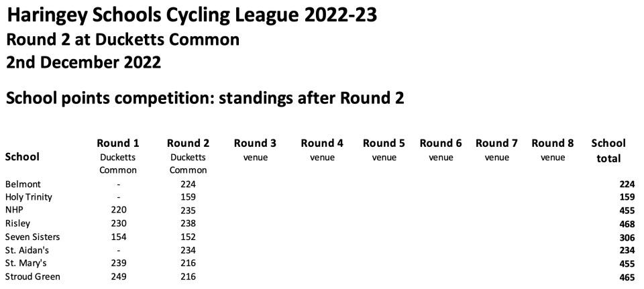Select Risley's school total of 468
644x289 pixels.
tap(627, 223)
